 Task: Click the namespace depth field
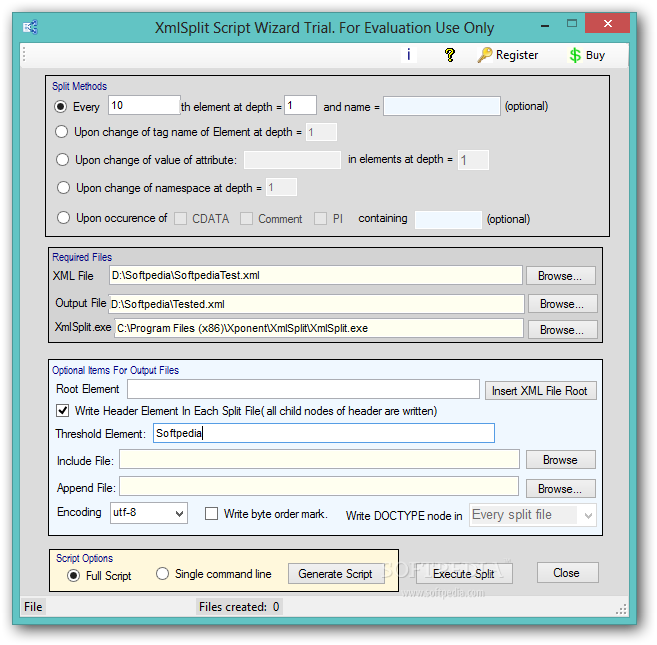click(x=281, y=187)
